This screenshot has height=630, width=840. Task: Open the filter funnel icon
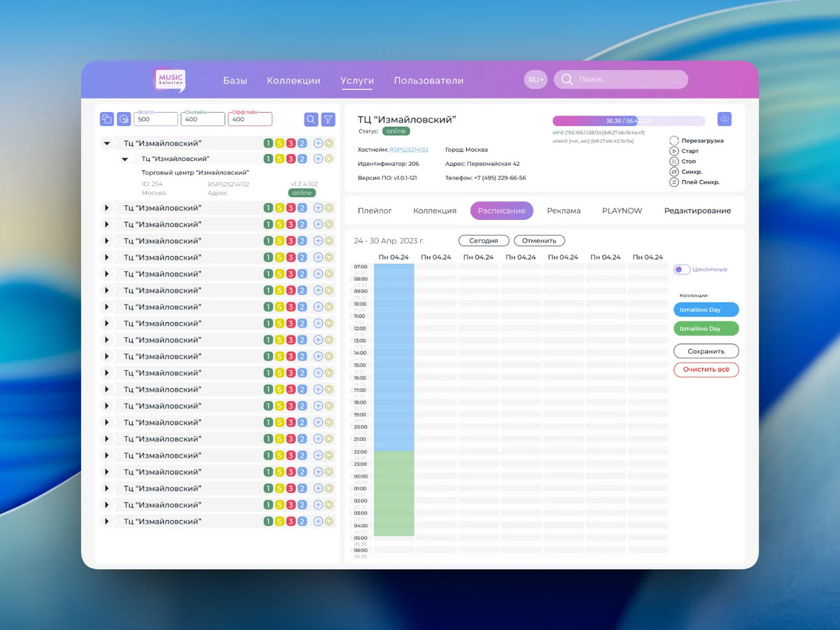[x=328, y=119]
